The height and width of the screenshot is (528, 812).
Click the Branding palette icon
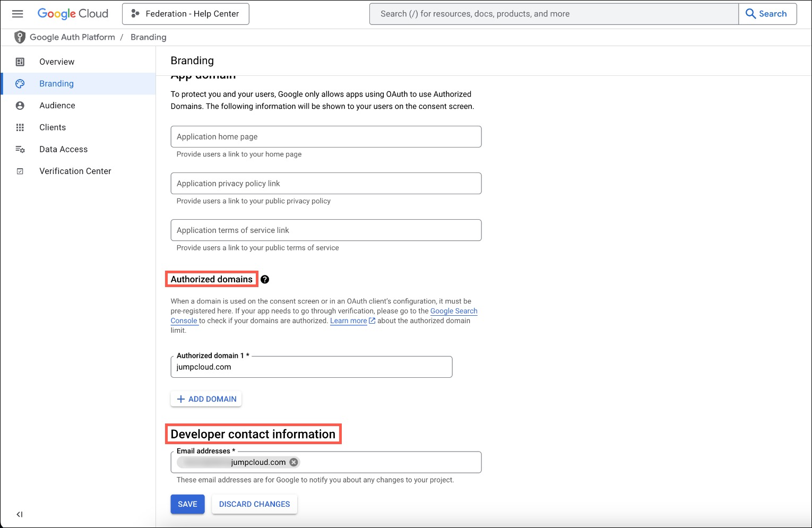pos(20,83)
